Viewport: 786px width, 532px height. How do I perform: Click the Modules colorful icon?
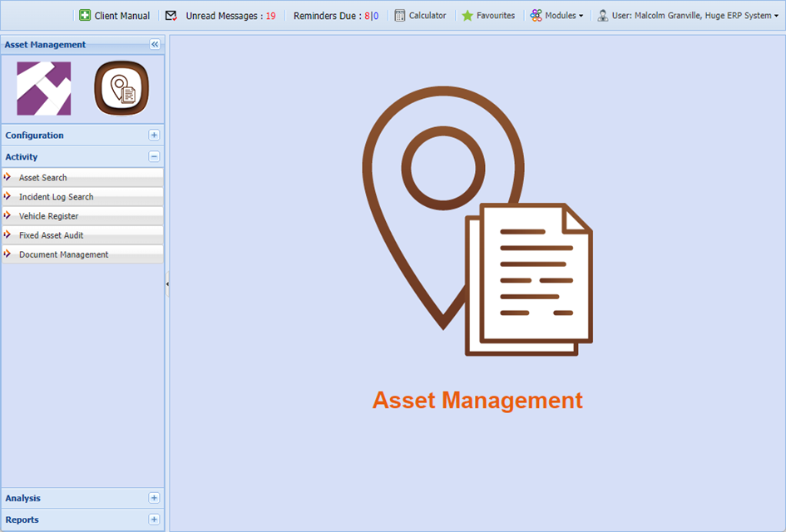click(536, 16)
